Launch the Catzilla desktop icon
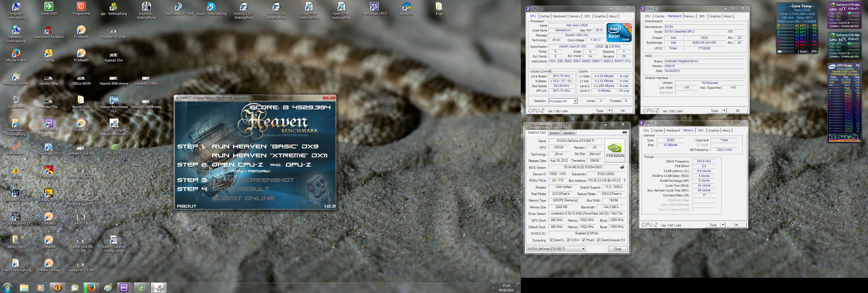Screen dimensions: 868x293 point(49,55)
